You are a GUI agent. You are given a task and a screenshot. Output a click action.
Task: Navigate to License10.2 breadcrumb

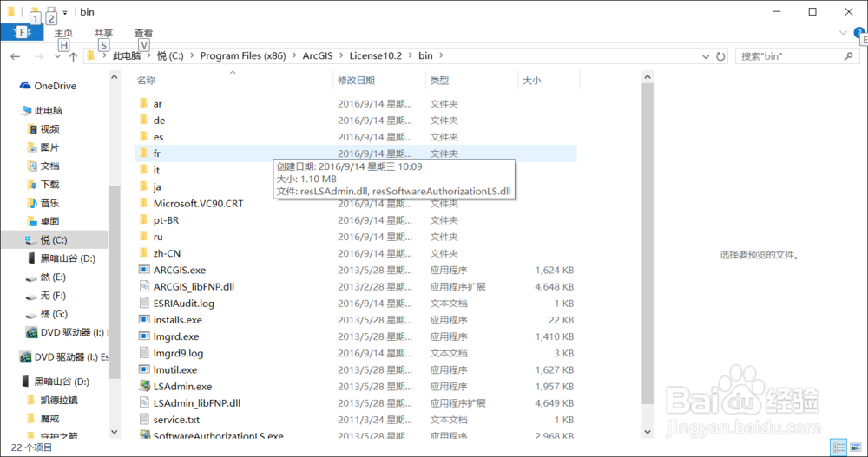tap(375, 55)
